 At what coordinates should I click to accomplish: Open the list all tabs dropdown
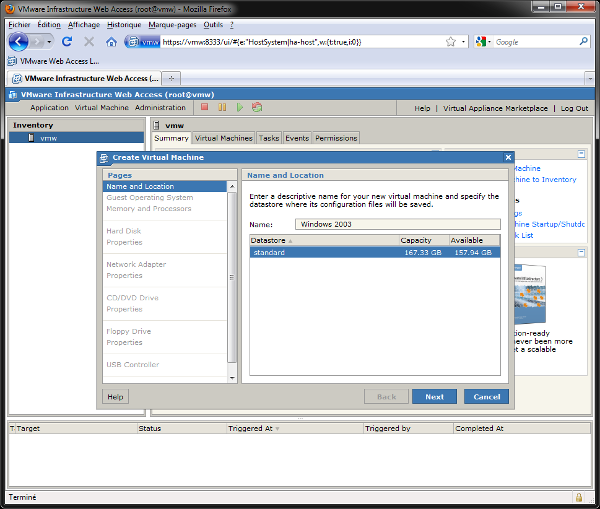[590, 78]
